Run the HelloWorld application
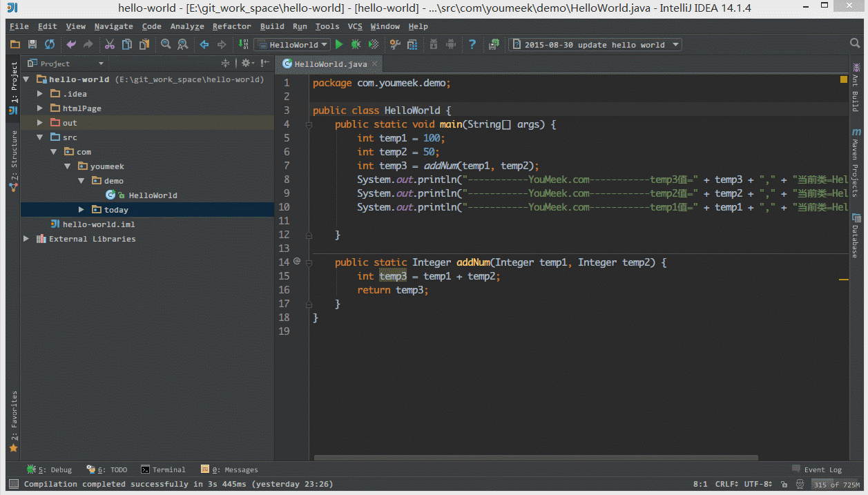This screenshot has width=868, height=495. click(339, 43)
